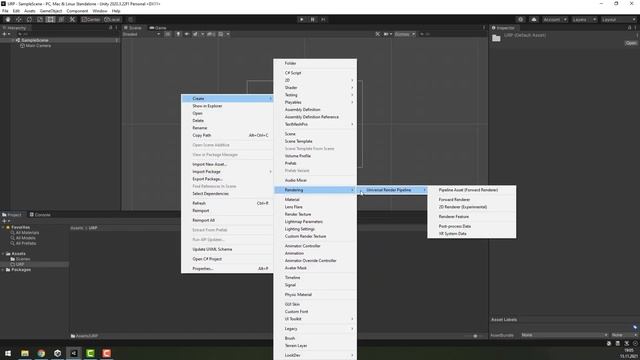
Task: Open File Explorer from taskbar
Action: coord(25,353)
